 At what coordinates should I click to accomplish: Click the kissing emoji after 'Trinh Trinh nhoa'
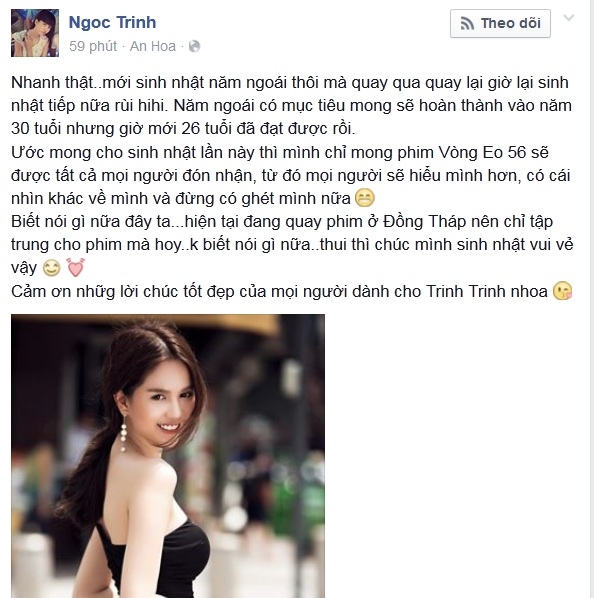pos(562,291)
